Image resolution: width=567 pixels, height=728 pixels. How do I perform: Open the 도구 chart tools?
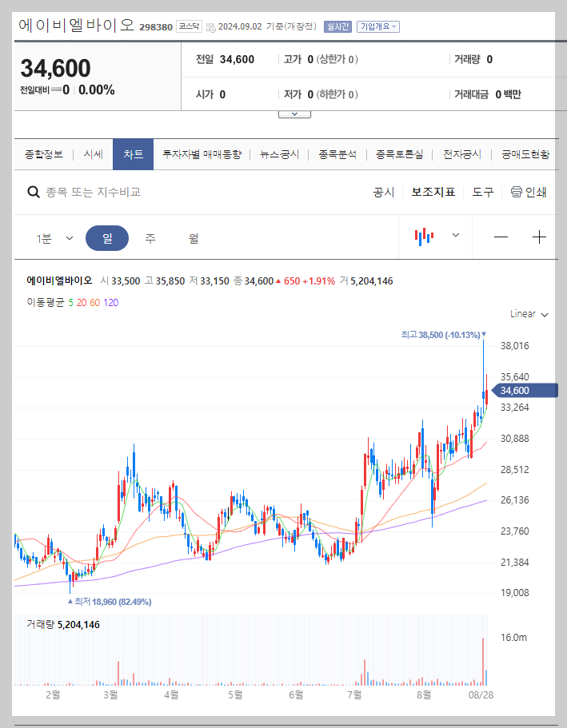[484, 192]
